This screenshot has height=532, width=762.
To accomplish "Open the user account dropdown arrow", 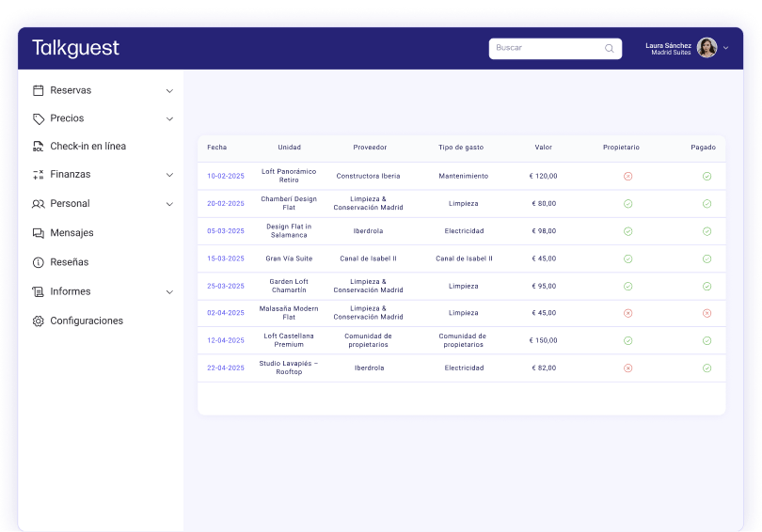I will coord(725,48).
